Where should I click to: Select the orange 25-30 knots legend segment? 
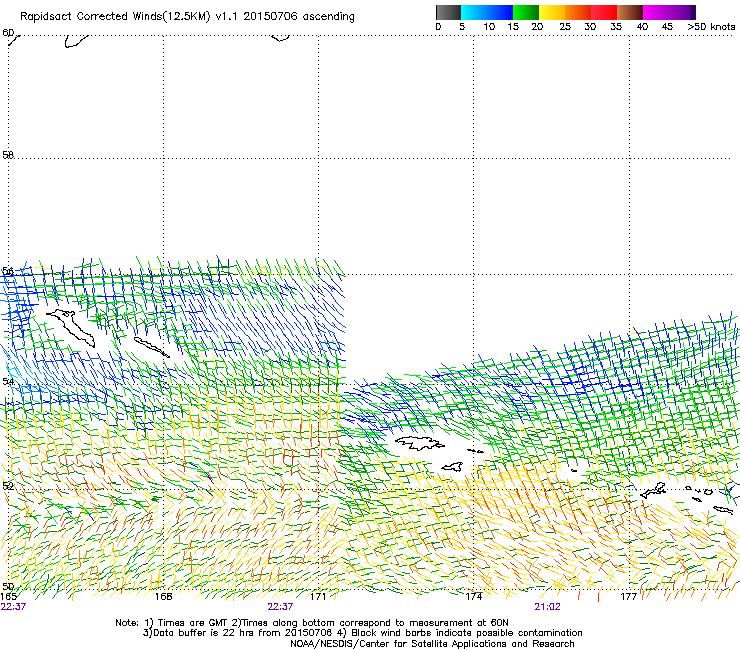point(578,12)
